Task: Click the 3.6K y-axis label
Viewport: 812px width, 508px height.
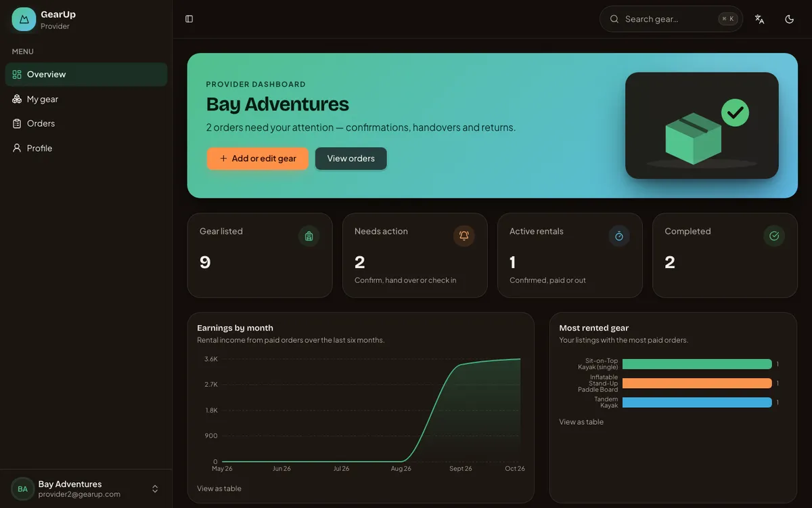Action: 211,359
